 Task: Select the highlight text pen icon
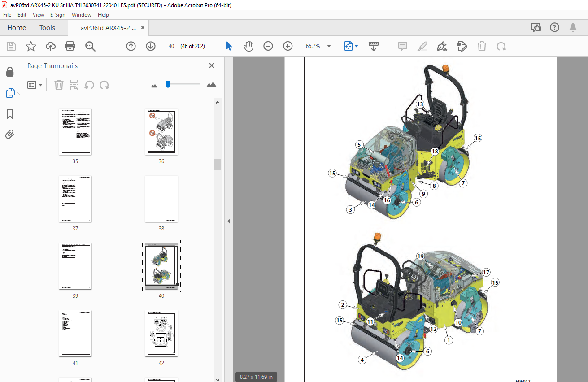coord(422,46)
